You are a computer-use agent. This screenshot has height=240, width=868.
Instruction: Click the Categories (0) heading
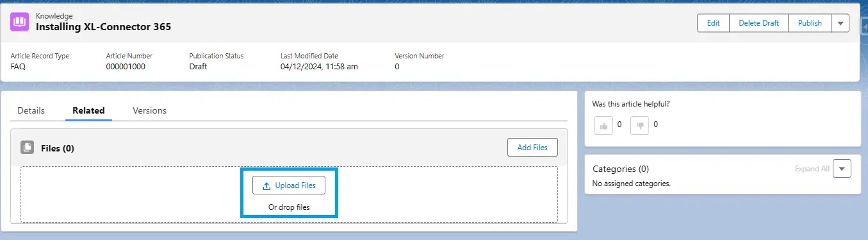point(621,169)
